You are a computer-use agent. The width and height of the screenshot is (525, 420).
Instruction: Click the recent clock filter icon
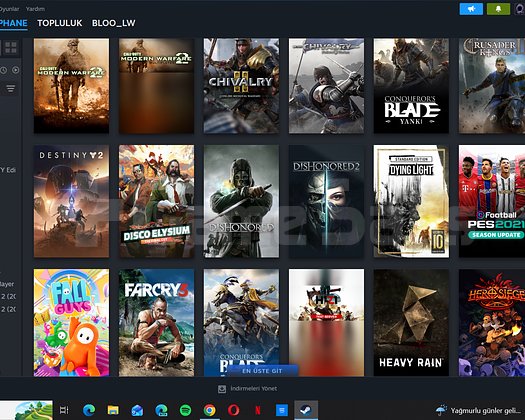coord(3,70)
